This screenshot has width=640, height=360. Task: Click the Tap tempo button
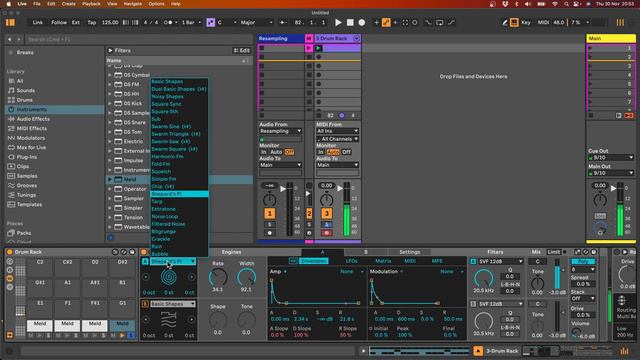92,22
